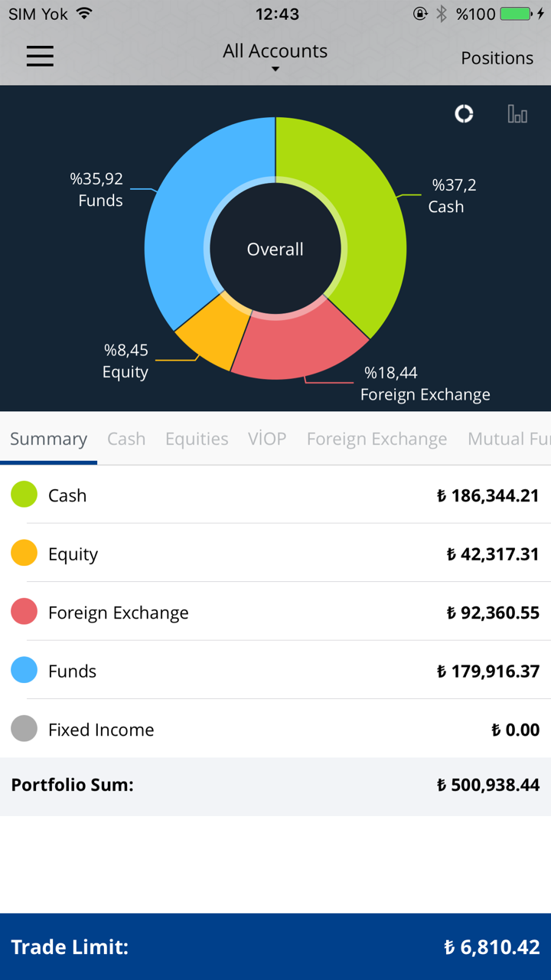Tap the green Cash color dot
This screenshot has width=551, height=980.
(24, 495)
